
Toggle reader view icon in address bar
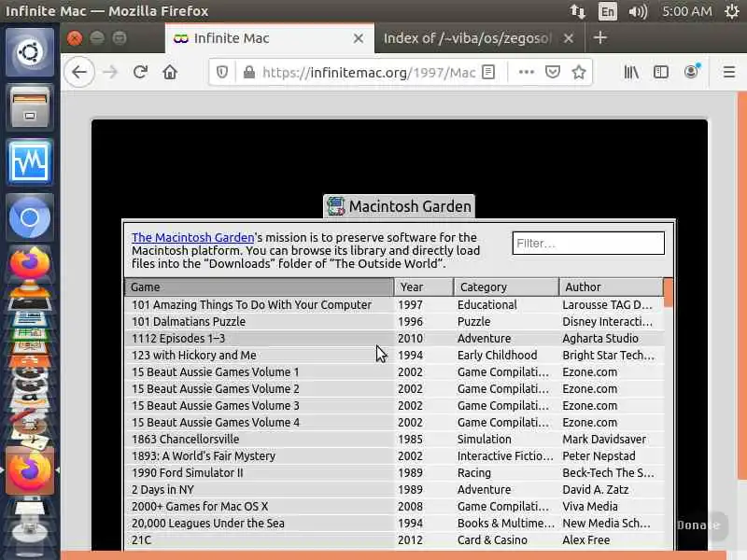point(488,73)
